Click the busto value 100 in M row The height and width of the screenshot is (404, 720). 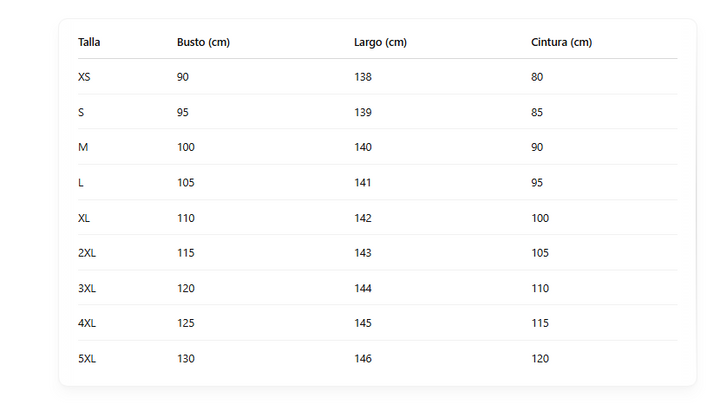(x=186, y=147)
